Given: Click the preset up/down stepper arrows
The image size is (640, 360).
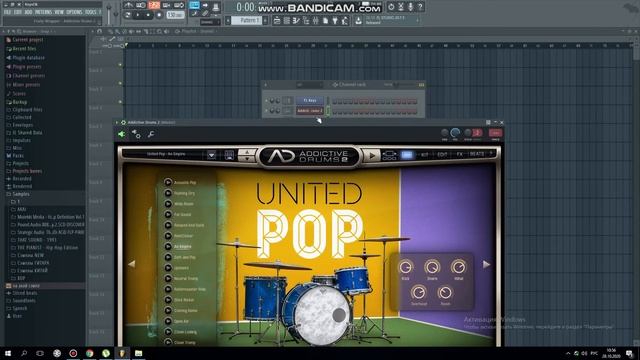Looking at the screenshot, I should (247, 155).
